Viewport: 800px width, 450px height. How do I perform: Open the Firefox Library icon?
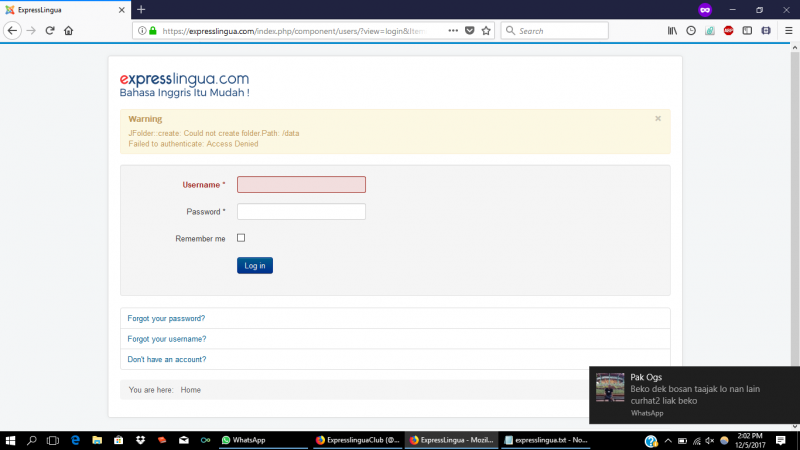coord(672,31)
